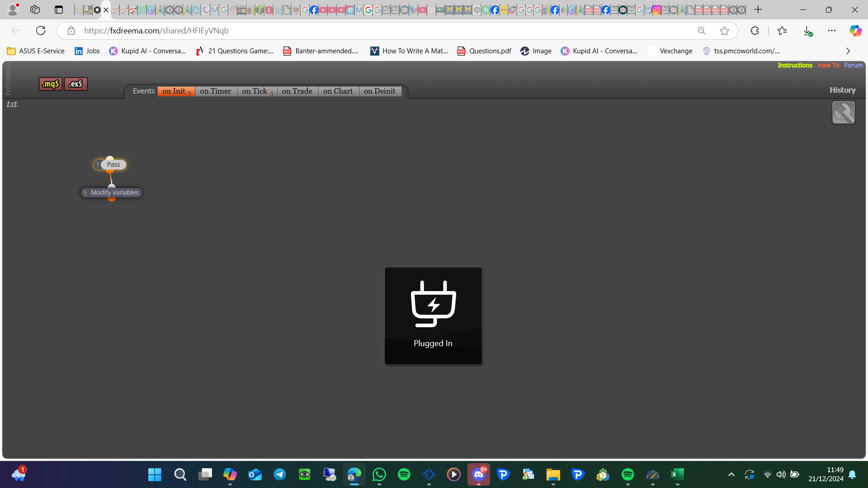Screen dimensions: 868x488
Task: Download the .mq5 source file
Action: pyautogui.click(x=50, y=84)
